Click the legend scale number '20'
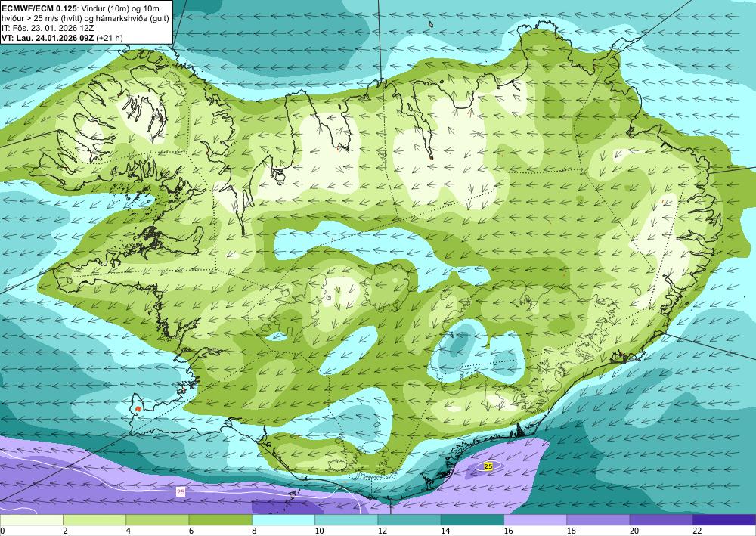Image resolution: width=756 pixels, height=536 pixels. [x=634, y=531]
